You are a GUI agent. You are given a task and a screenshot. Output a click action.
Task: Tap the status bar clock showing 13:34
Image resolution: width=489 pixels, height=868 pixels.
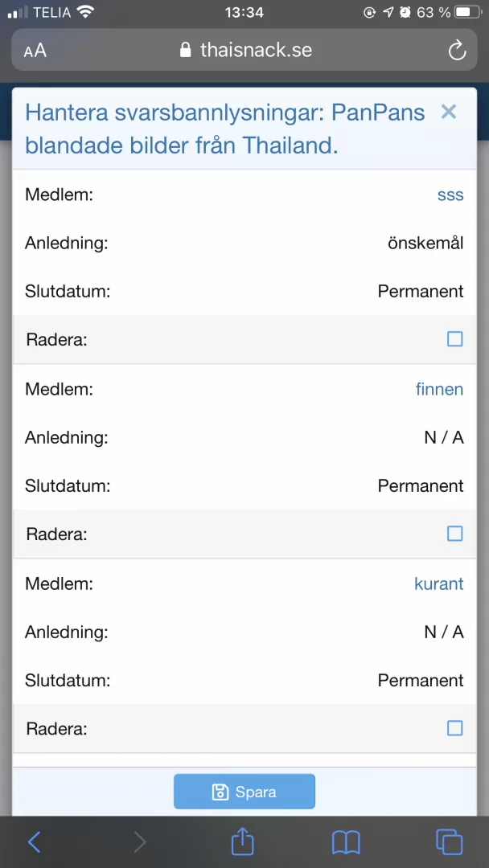click(x=244, y=12)
